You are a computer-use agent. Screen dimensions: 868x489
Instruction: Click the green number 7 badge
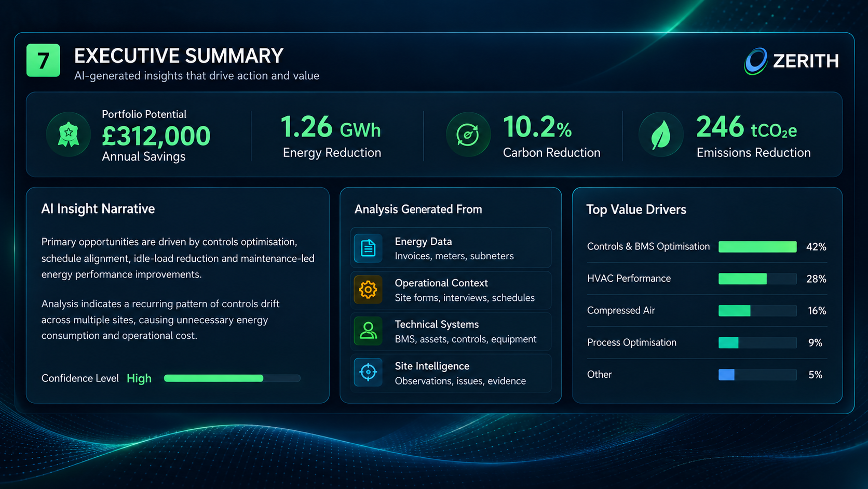click(x=43, y=60)
